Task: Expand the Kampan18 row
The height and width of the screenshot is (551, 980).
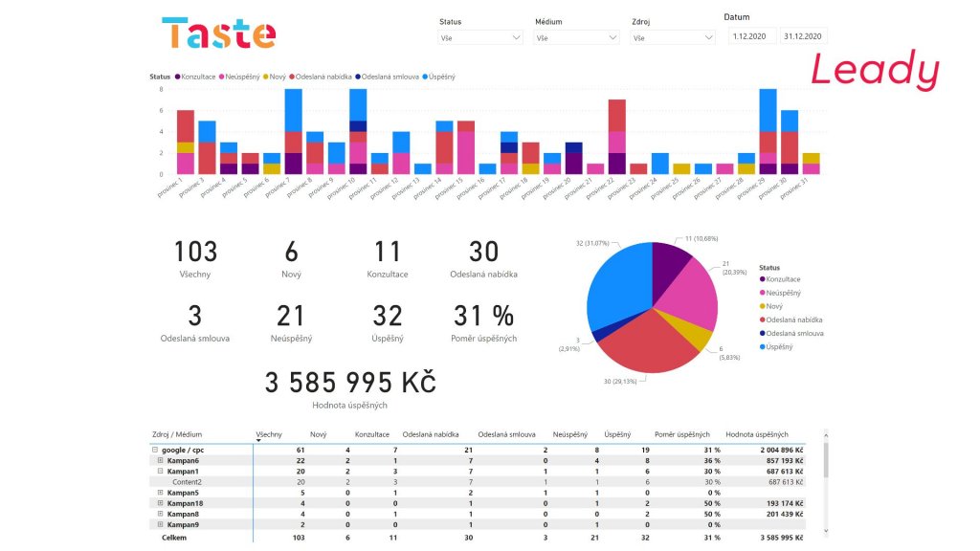Action: click(x=161, y=503)
